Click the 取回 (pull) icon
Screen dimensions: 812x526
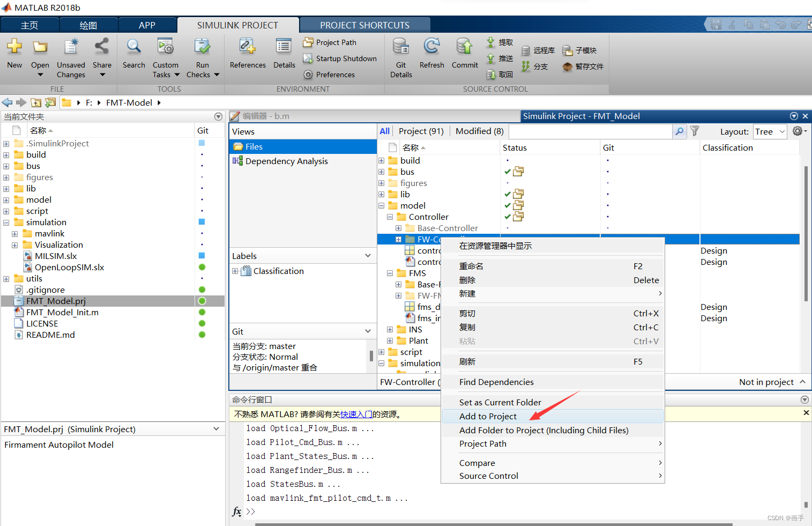coord(490,75)
